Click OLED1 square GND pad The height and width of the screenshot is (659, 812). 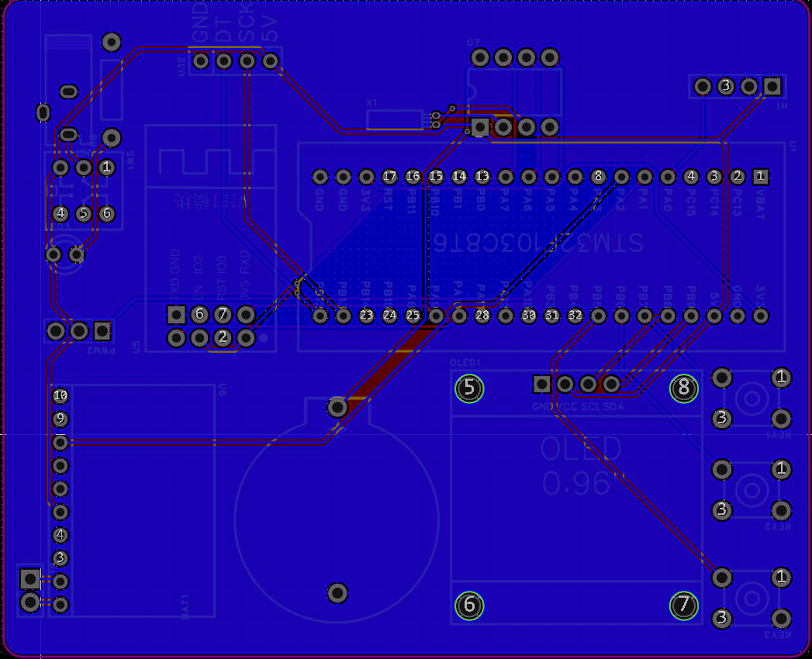coord(541,384)
